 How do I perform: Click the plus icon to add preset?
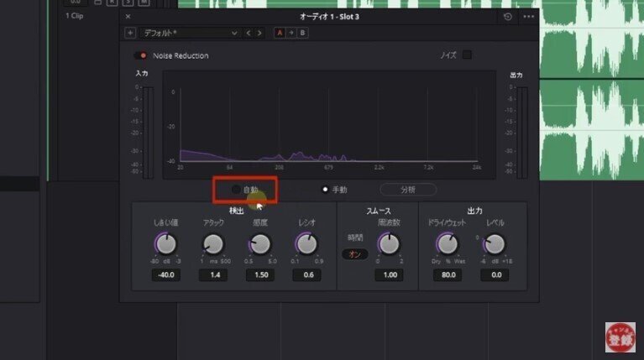130,33
